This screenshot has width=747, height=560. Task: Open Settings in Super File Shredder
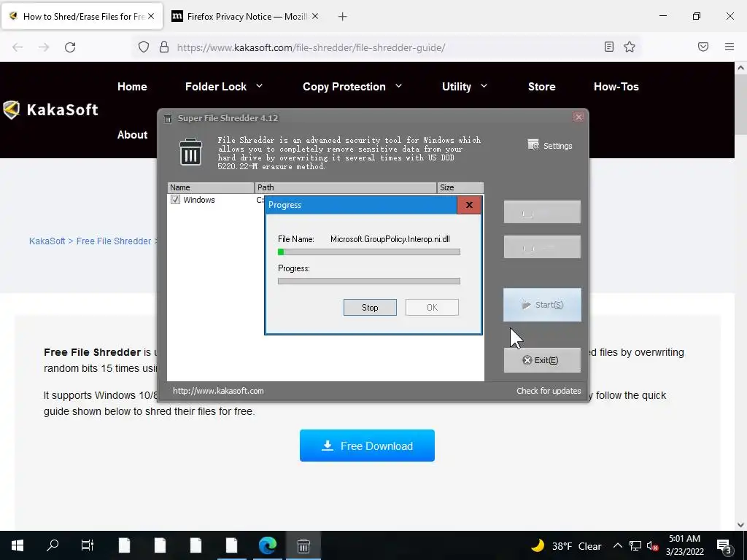(550, 146)
